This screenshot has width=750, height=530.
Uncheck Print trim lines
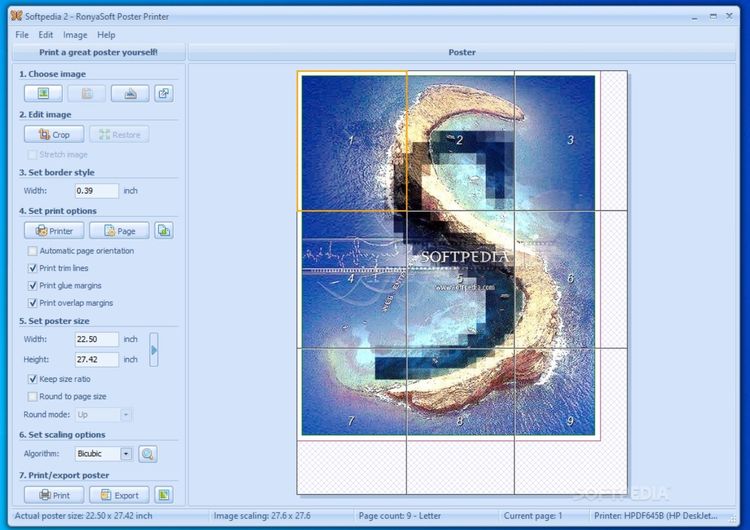[x=33, y=268]
